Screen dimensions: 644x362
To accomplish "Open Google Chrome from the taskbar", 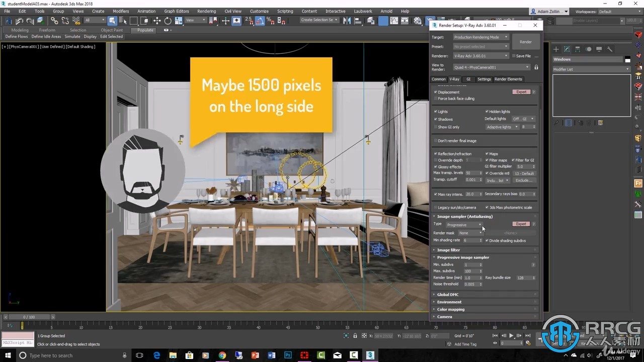I will pos(222,355).
